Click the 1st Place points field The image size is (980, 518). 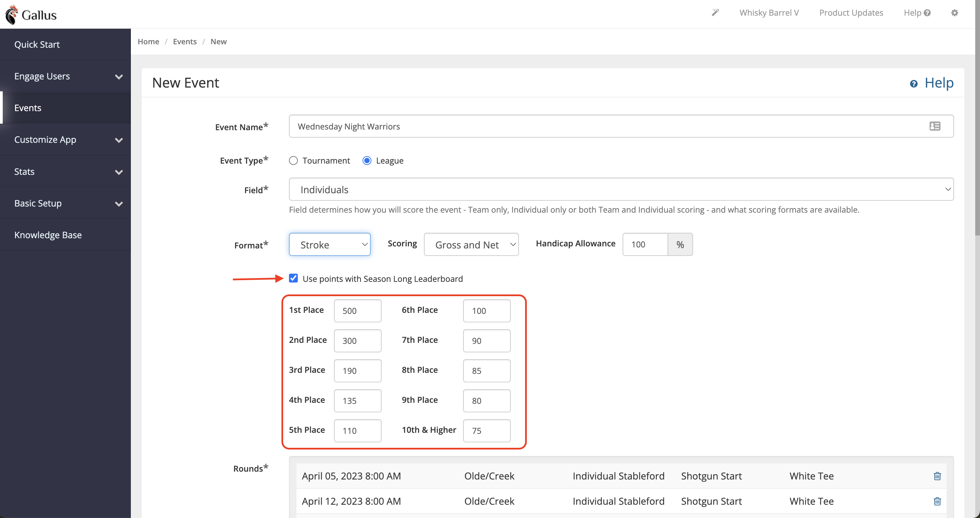(x=357, y=310)
